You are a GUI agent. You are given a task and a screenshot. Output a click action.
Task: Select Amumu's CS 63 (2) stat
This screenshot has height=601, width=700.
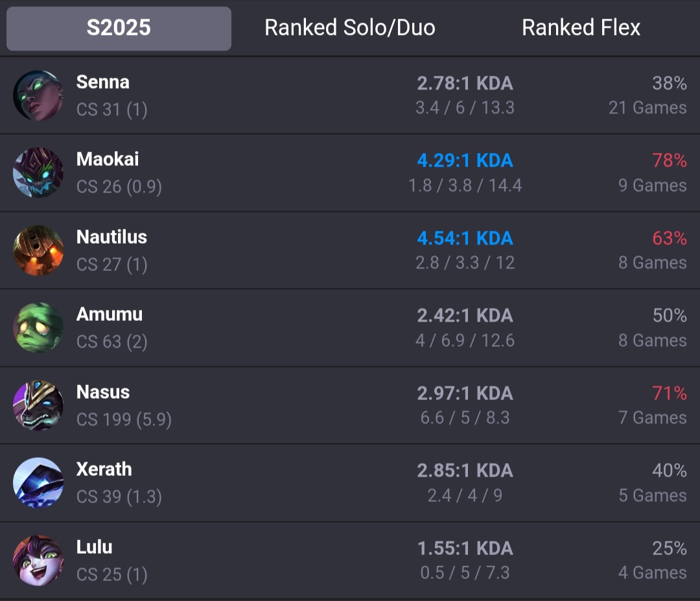click(x=112, y=342)
